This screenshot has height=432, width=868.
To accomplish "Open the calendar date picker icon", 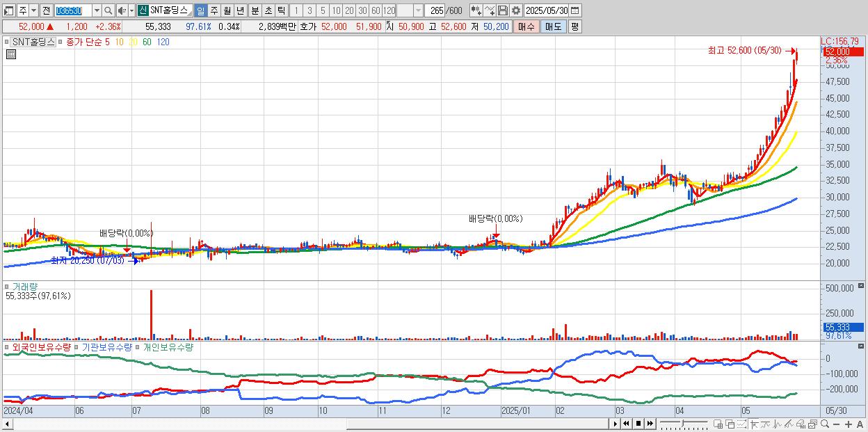I will (x=574, y=10).
